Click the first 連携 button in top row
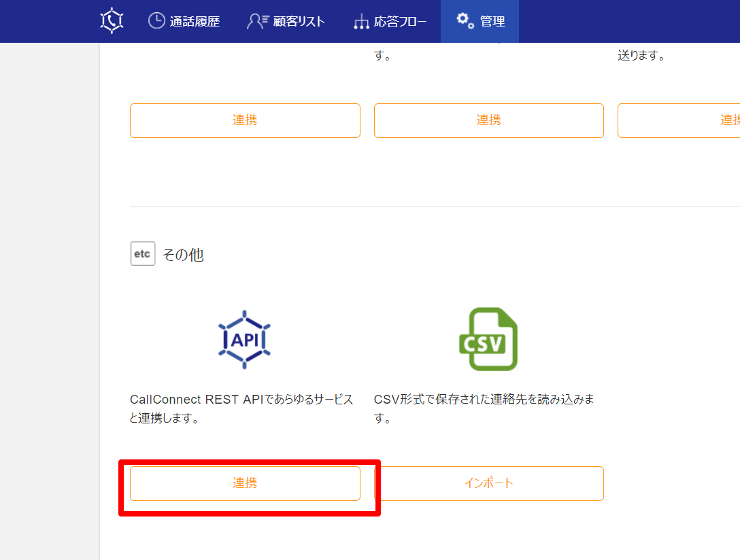This screenshot has width=740, height=560. point(245,120)
